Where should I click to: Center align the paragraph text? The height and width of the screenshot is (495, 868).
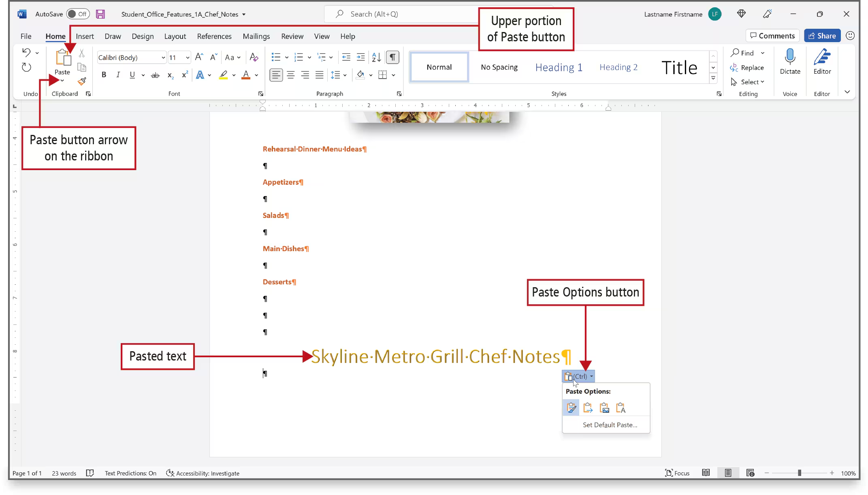pyautogui.click(x=290, y=75)
